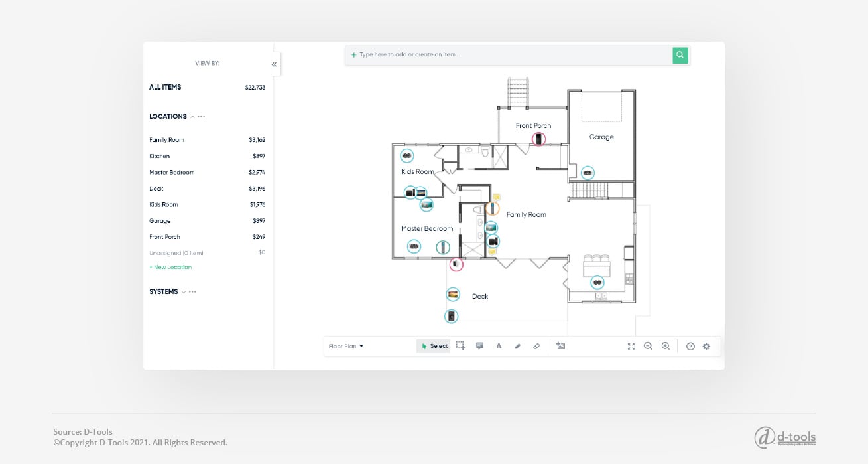Select the Pencil drawing tool
Viewport: 868px width, 464px height.
click(518, 346)
